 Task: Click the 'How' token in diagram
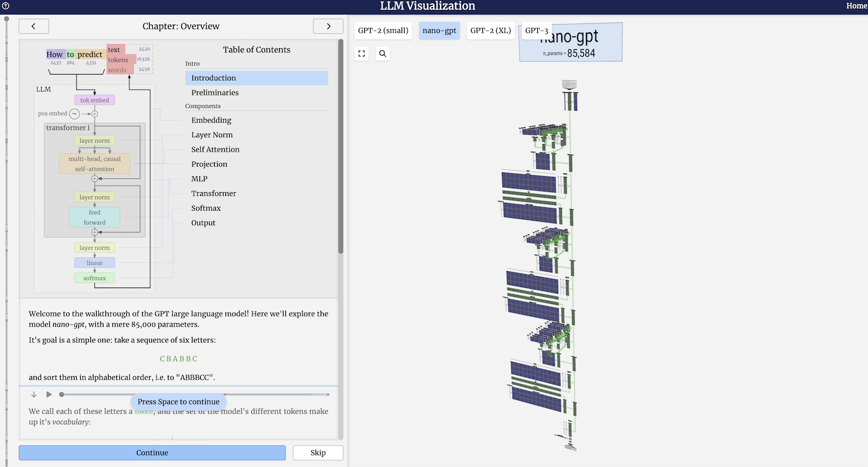coord(55,54)
